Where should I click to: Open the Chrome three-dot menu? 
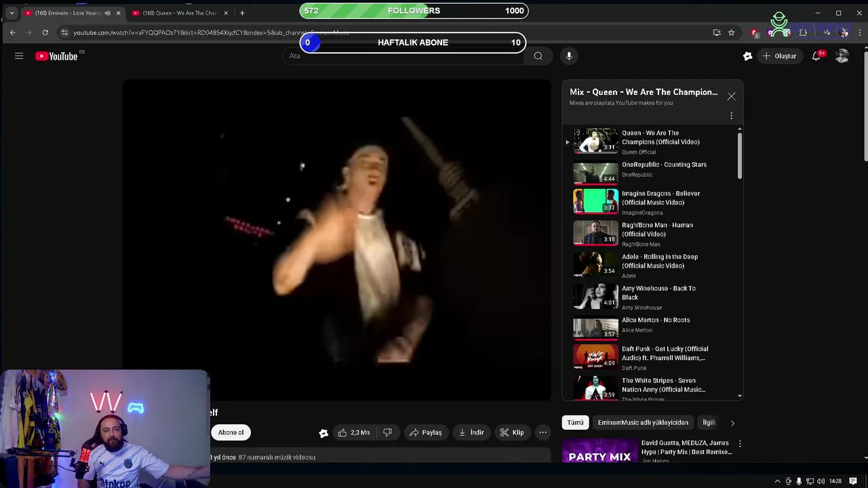click(859, 33)
